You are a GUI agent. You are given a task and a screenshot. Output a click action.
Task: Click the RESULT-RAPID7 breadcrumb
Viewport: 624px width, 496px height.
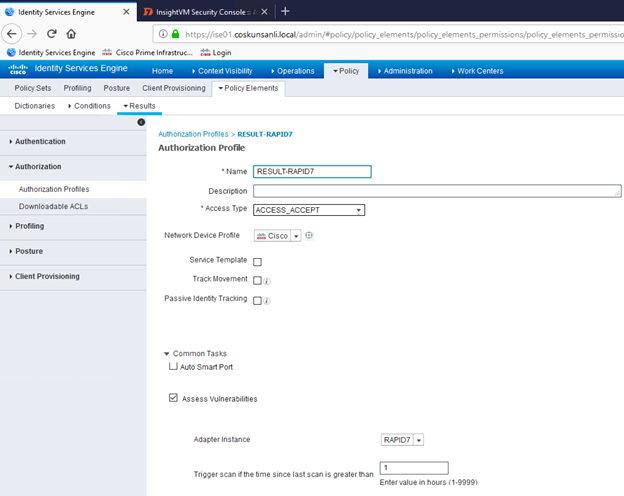[x=265, y=134]
